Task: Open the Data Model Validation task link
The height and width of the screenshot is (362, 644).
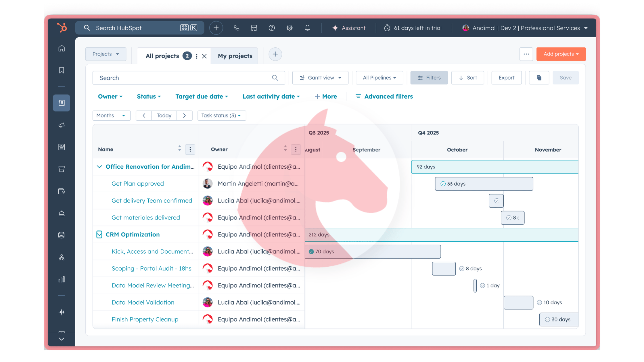Action: coord(143,302)
